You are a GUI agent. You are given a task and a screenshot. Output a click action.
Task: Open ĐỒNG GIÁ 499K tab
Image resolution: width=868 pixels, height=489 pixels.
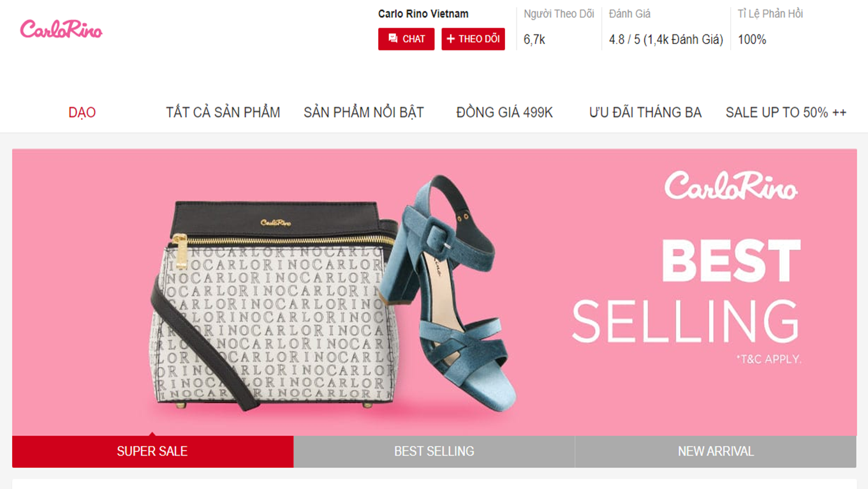point(504,112)
